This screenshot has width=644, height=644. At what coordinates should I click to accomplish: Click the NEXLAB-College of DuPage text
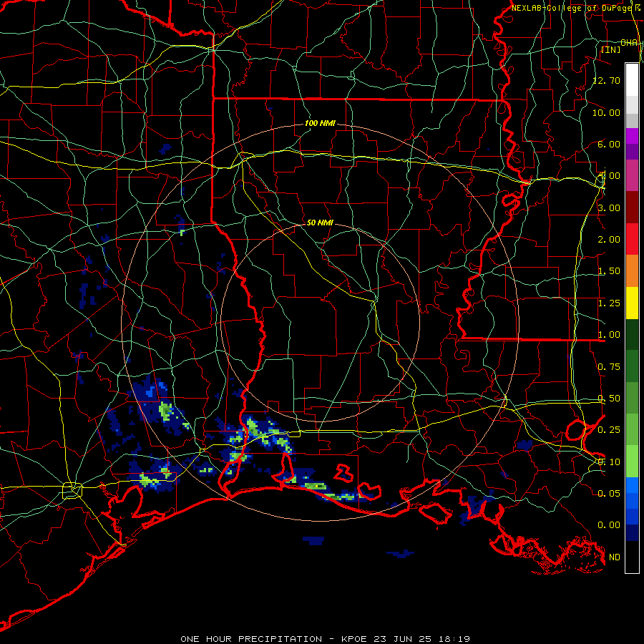[x=573, y=8]
